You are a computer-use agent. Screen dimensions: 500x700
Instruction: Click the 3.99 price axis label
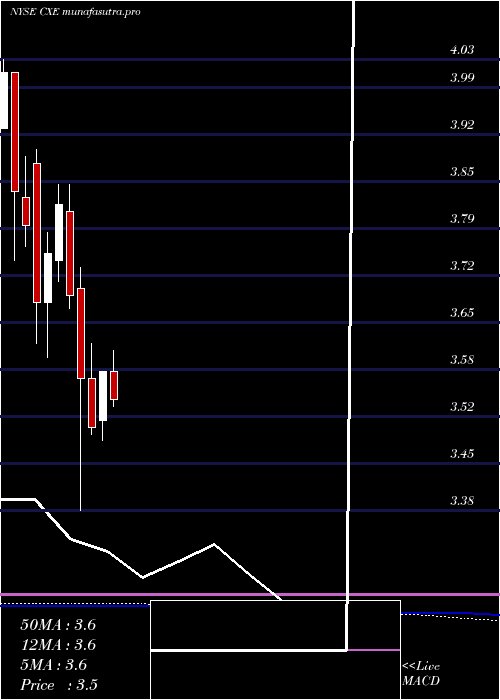(462, 78)
